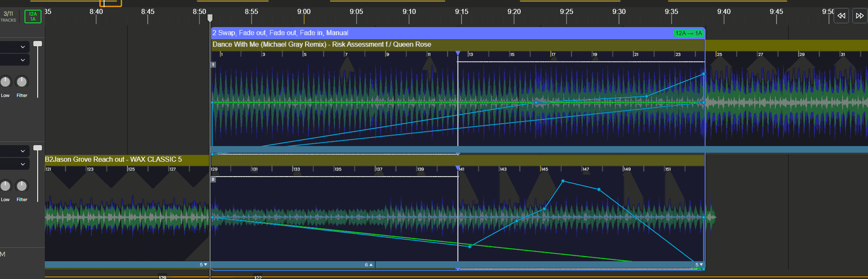Click the '6 ▲' segment label
868x279 pixels.
pos(368,265)
